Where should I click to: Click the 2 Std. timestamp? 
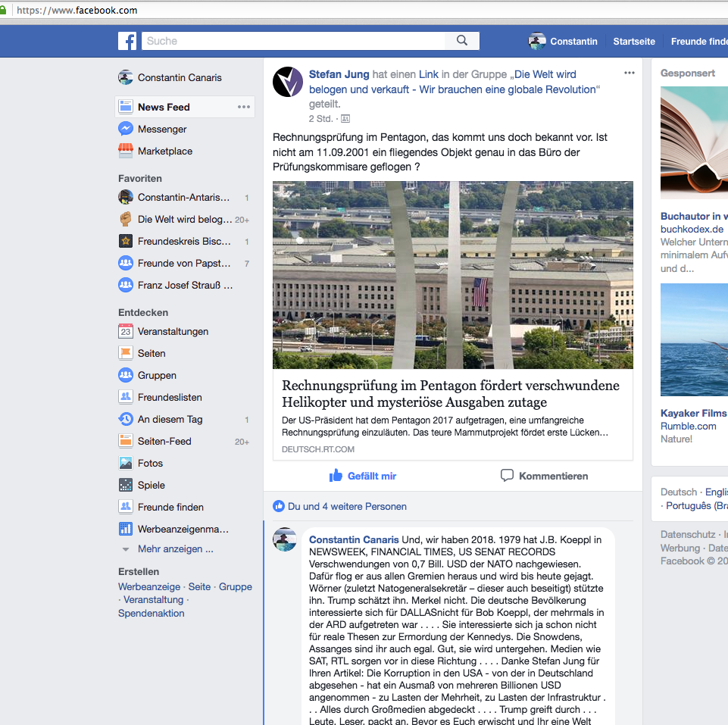321,119
